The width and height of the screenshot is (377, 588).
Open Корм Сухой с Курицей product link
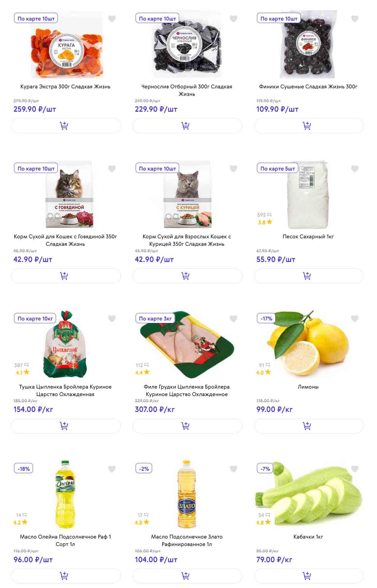click(x=187, y=240)
